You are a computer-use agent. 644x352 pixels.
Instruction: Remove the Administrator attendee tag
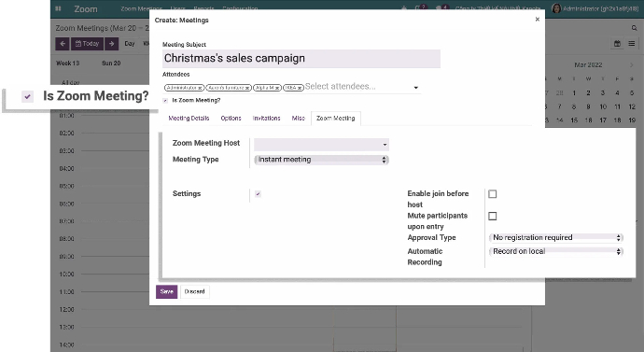point(200,88)
